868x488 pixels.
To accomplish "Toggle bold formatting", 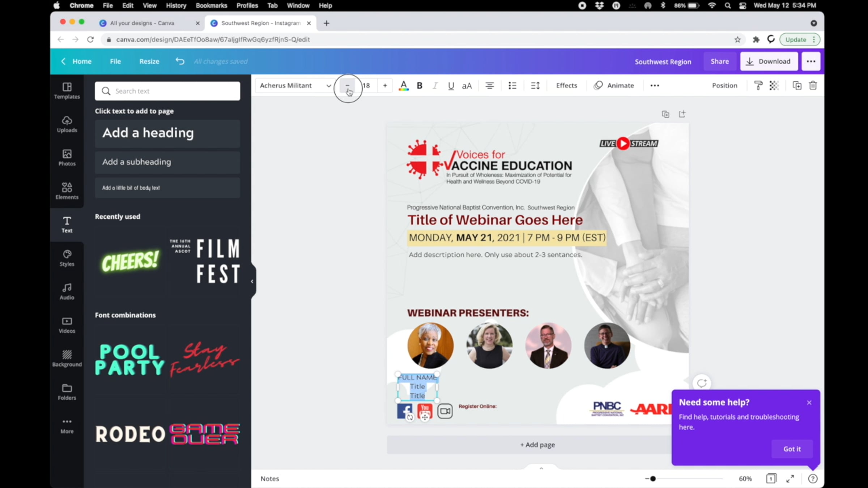I will [420, 86].
